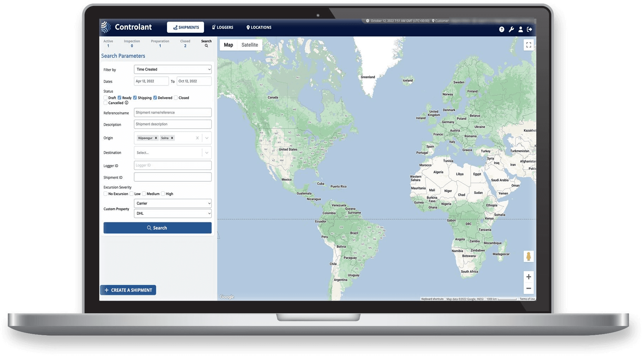Viewport: 644px width, 356px height.
Task: Click Create a Shipment button
Action: 128,290
